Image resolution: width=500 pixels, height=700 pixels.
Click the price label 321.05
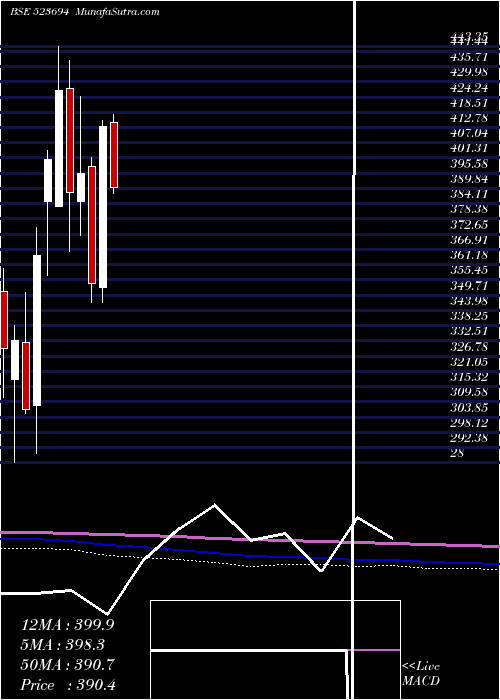tap(469, 362)
